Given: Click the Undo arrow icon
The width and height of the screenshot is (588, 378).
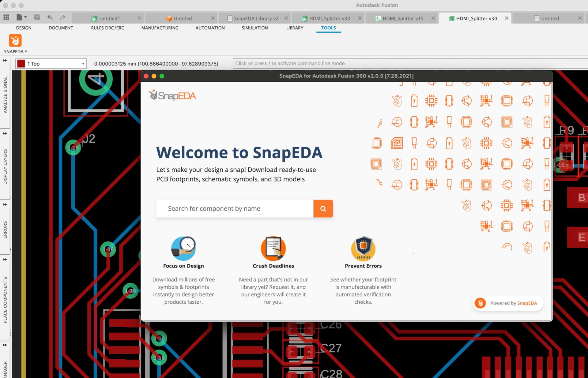Looking at the screenshot, I should tap(50, 17).
